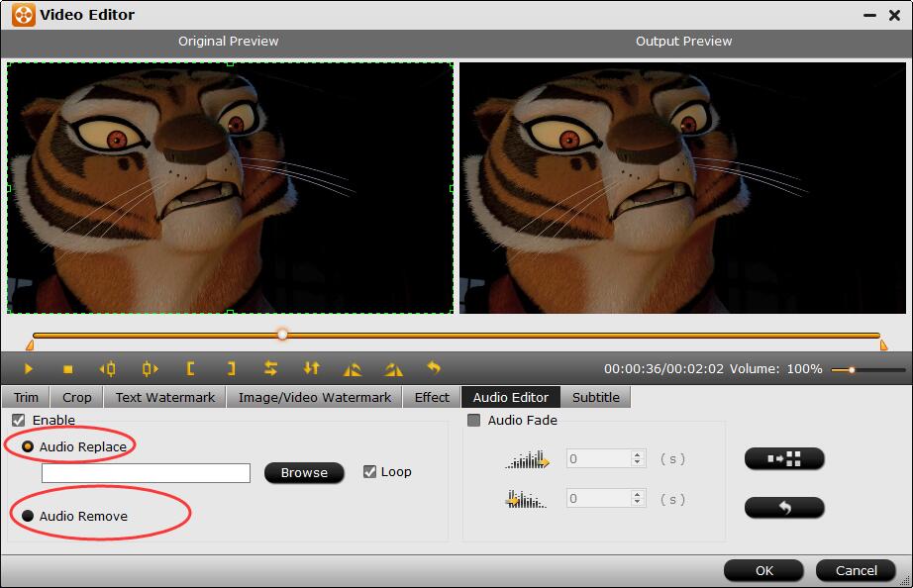Set trim start with left bracket icon

pyautogui.click(x=190, y=369)
